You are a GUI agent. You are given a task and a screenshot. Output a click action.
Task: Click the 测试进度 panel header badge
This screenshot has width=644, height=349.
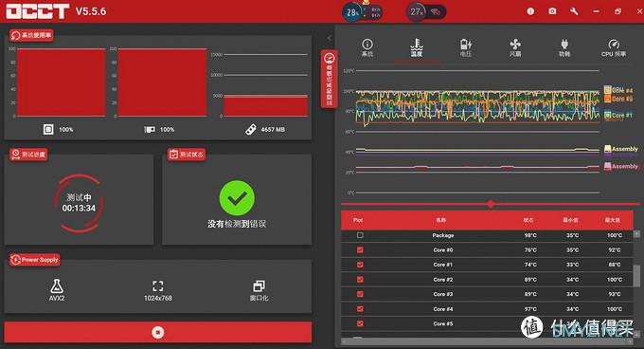click(28, 155)
